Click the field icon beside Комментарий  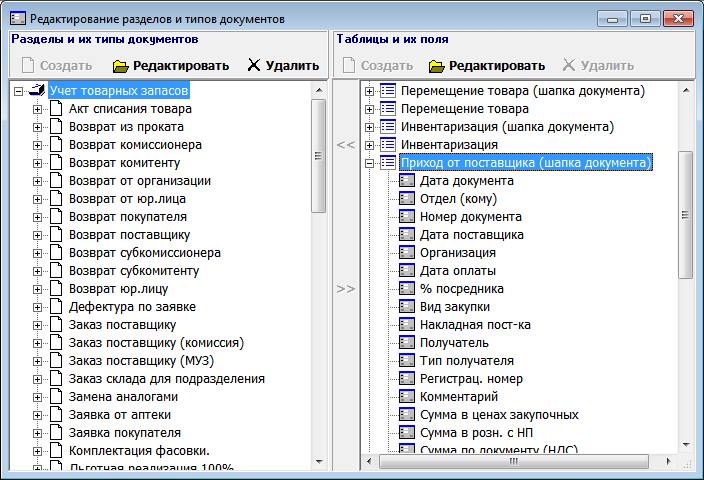407,397
